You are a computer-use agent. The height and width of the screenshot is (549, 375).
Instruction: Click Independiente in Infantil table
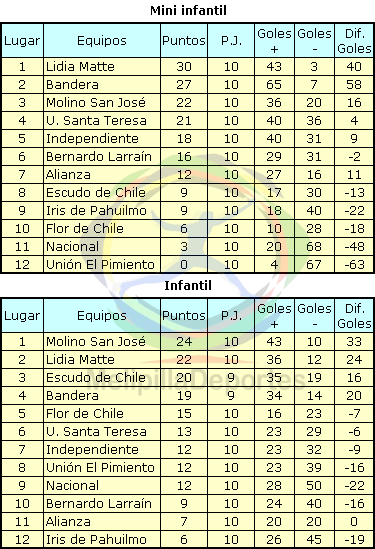[x=92, y=450]
